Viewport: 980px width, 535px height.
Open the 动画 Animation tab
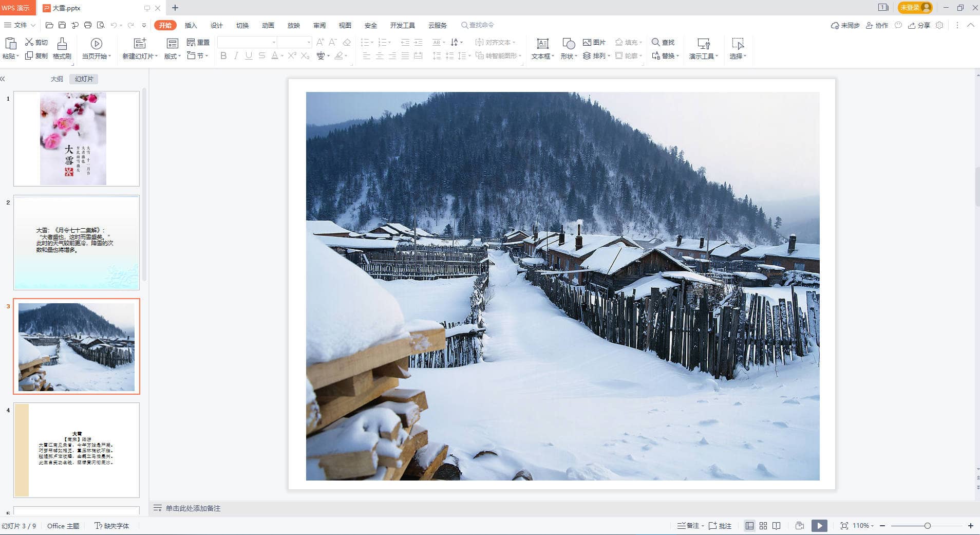268,25
